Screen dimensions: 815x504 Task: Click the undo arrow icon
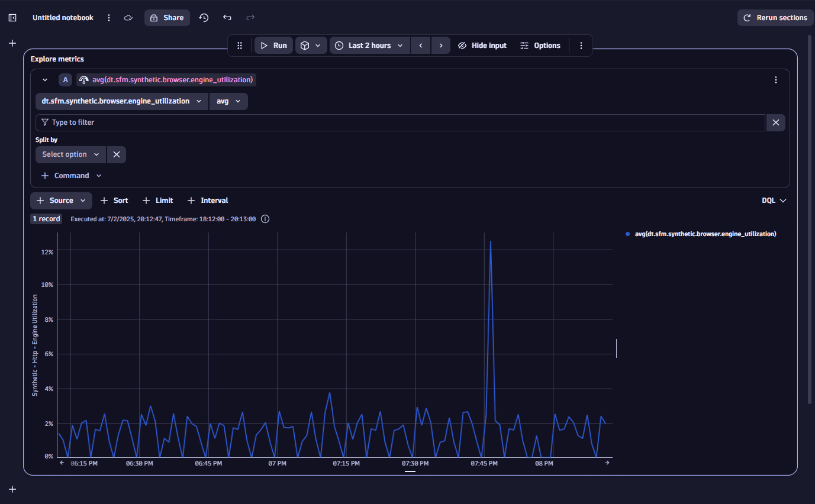click(x=227, y=18)
